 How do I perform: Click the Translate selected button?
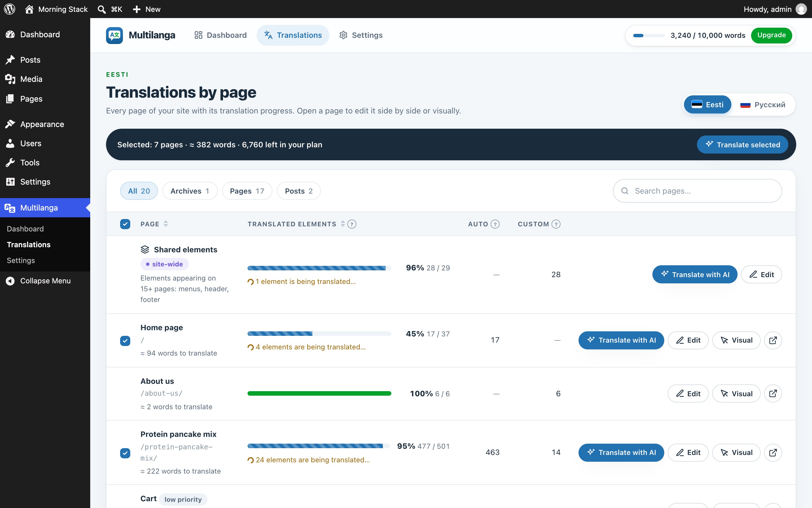pyautogui.click(x=742, y=144)
